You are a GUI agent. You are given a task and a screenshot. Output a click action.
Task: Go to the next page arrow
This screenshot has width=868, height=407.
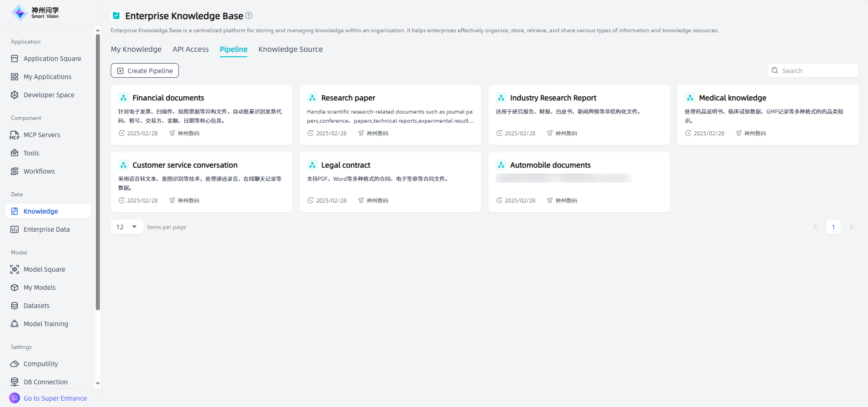[851, 227]
